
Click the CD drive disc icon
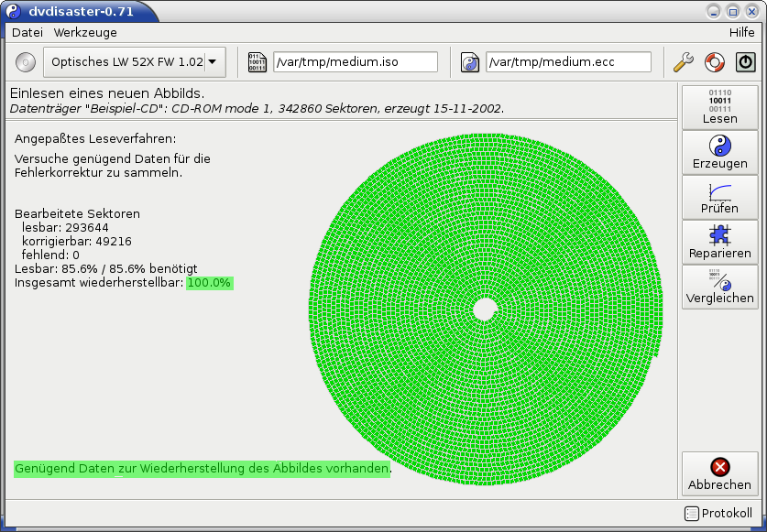[26, 62]
